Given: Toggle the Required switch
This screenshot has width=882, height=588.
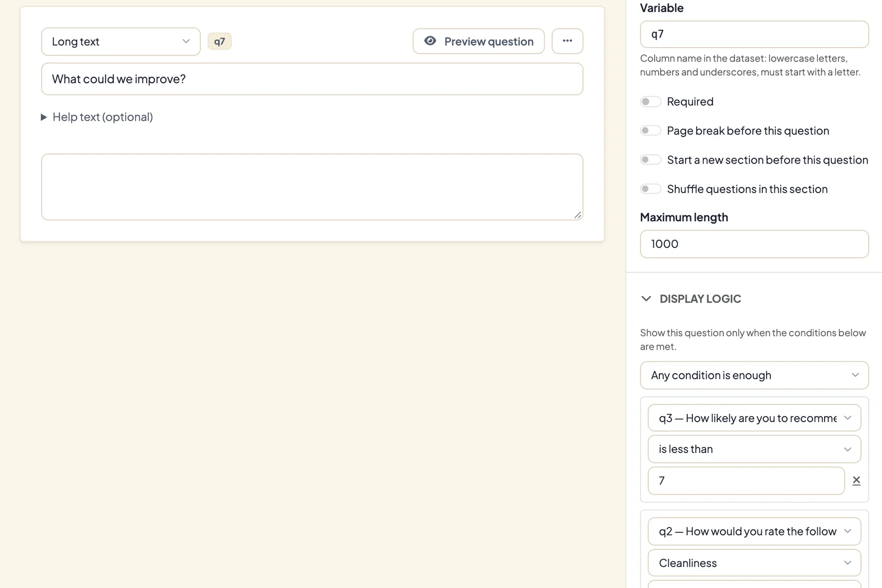Looking at the screenshot, I should pos(650,101).
